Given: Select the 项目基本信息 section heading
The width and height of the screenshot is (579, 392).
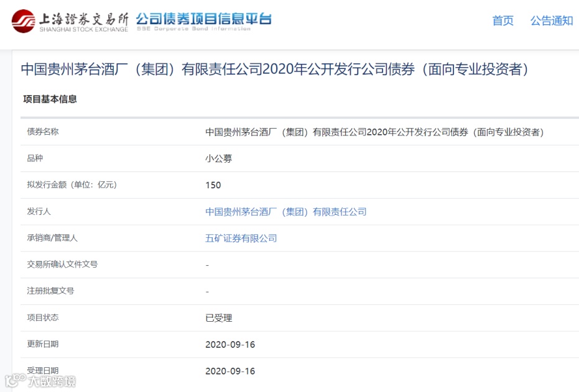Looking at the screenshot, I should 50,99.
